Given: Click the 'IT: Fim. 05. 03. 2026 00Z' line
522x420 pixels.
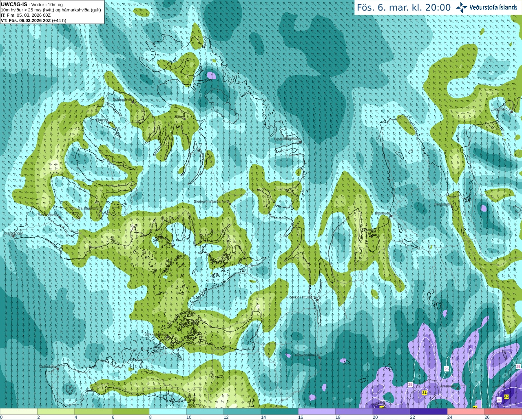Looking at the screenshot, I should 26,15.
